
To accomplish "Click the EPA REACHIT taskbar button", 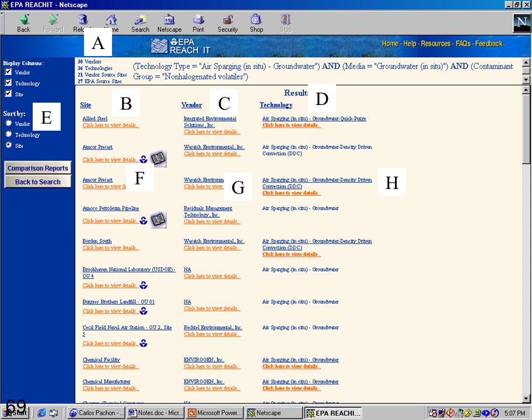I will pyautogui.click(x=333, y=413).
